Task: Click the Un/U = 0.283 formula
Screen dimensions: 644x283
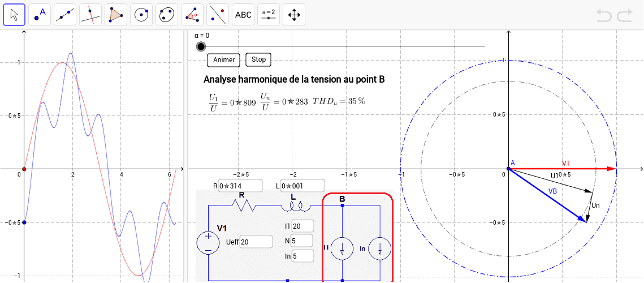Action: 284,101
